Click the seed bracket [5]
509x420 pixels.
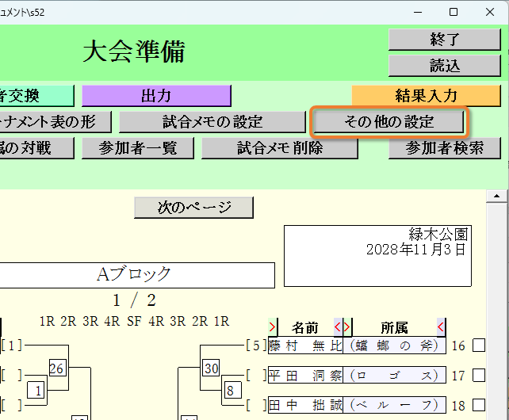coord(256,346)
